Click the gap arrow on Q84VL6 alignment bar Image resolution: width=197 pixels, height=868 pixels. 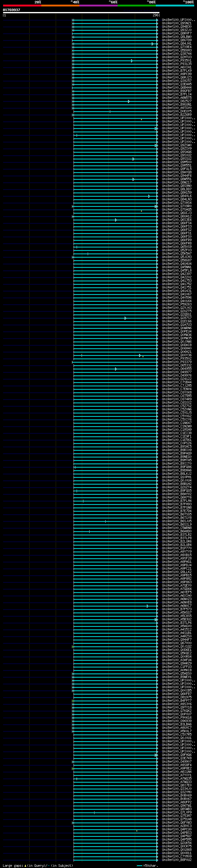149,196
